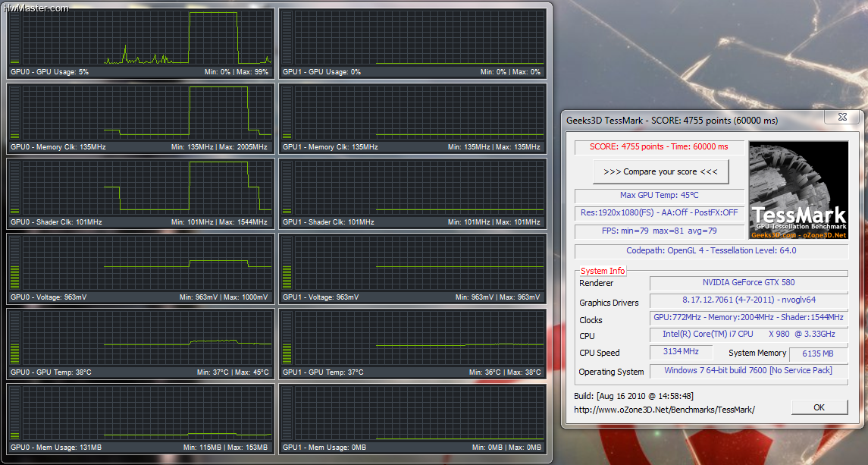Click the TessMark benchmark logo image
868x465 pixels.
point(798,190)
